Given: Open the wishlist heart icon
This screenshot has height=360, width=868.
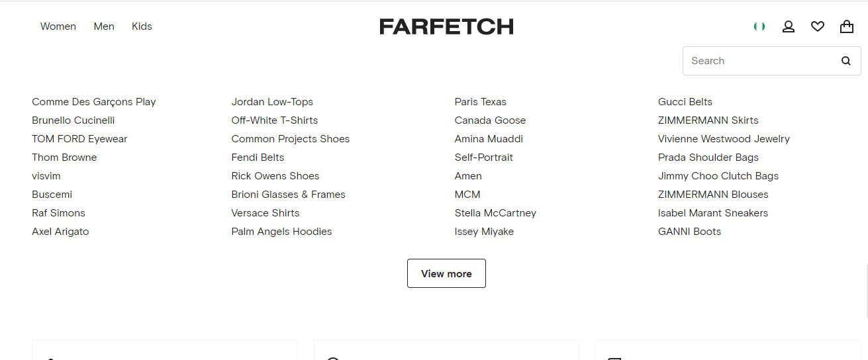Looking at the screenshot, I should click(818, 26).
